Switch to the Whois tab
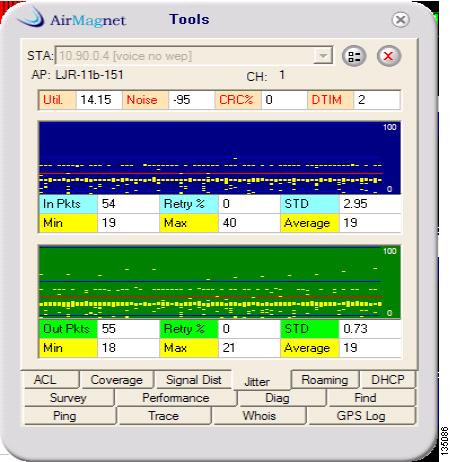The width and height of the screenshot is (450, 462). tap(259, 416)
